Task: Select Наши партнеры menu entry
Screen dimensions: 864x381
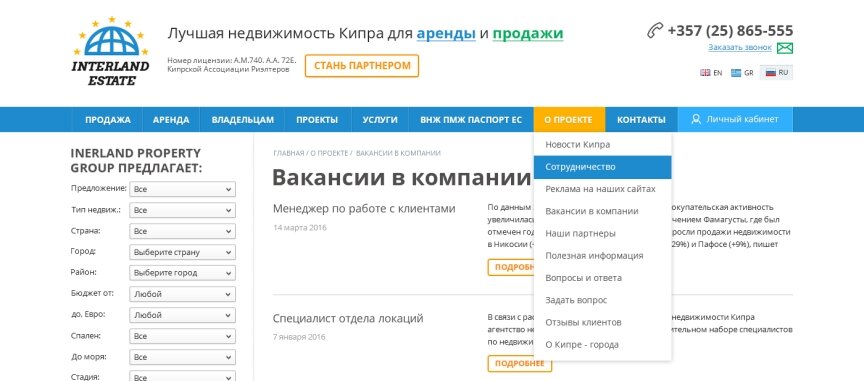Action: click(602, 233)
